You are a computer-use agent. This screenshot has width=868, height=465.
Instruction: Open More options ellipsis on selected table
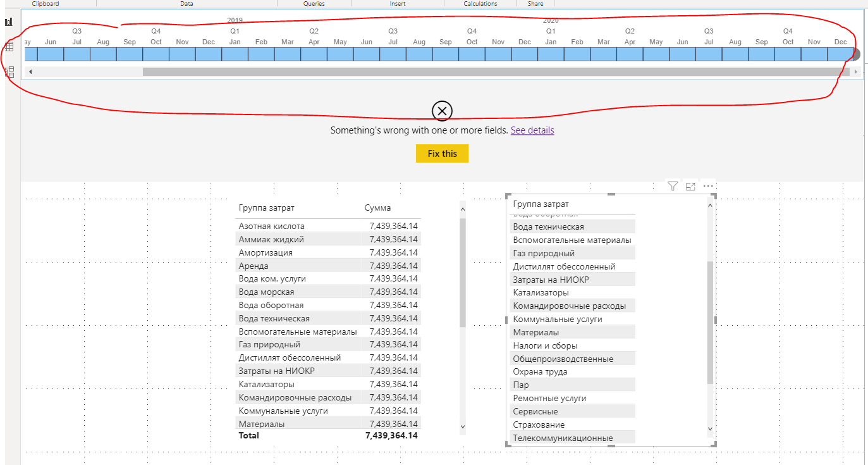coord(708,186)
